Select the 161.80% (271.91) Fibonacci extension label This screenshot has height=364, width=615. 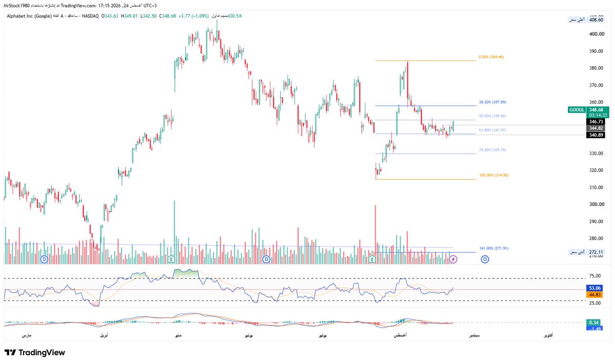493,248
